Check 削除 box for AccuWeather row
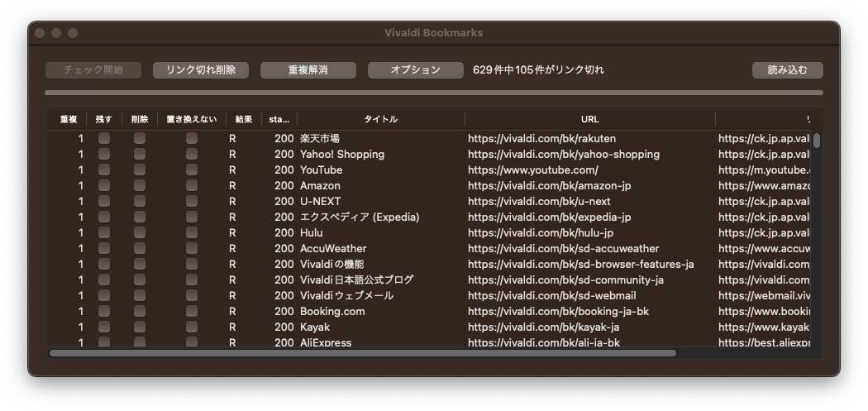Image resolution: width=868 pixels, height=411 pixels. 140,248
